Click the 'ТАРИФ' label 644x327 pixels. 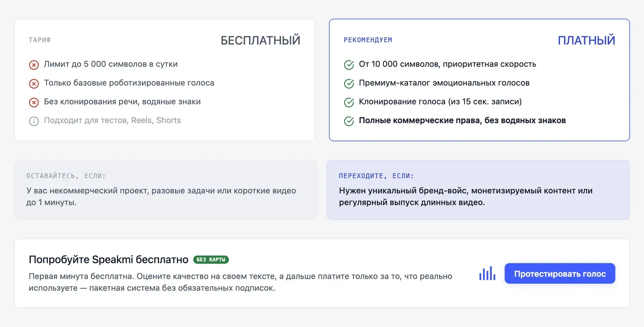click(x=40, y=40)
